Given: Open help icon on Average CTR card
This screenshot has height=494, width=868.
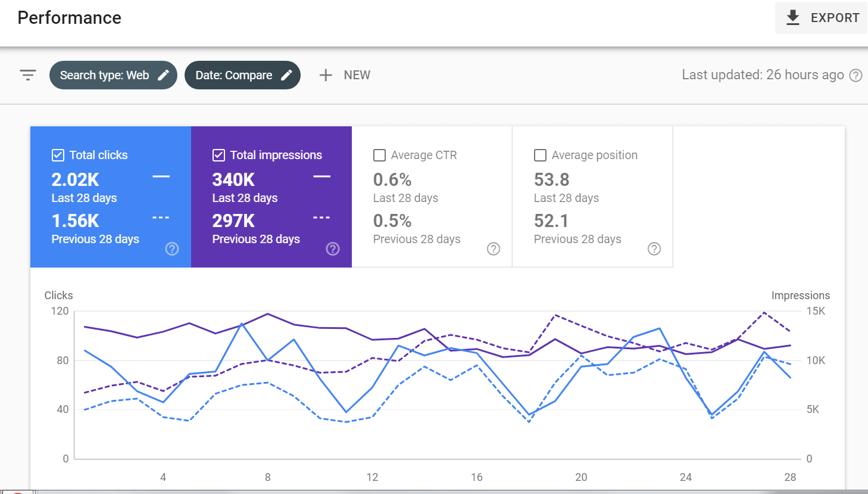Looking at the screenshot, I should click(494, 248).
